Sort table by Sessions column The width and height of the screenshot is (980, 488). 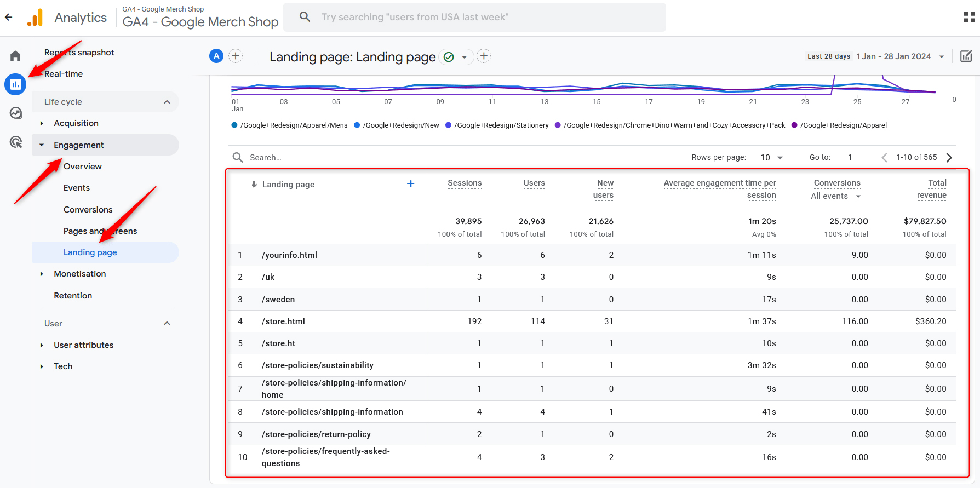465,183
